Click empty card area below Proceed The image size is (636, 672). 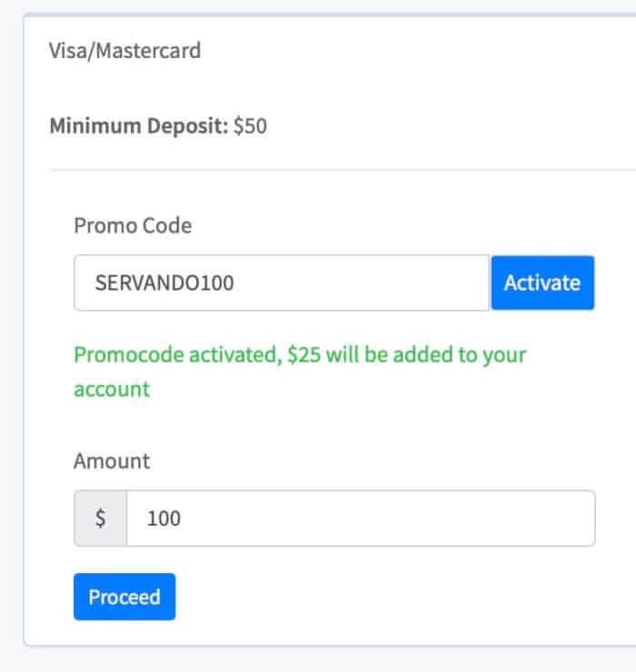click(x=343, y=633)
